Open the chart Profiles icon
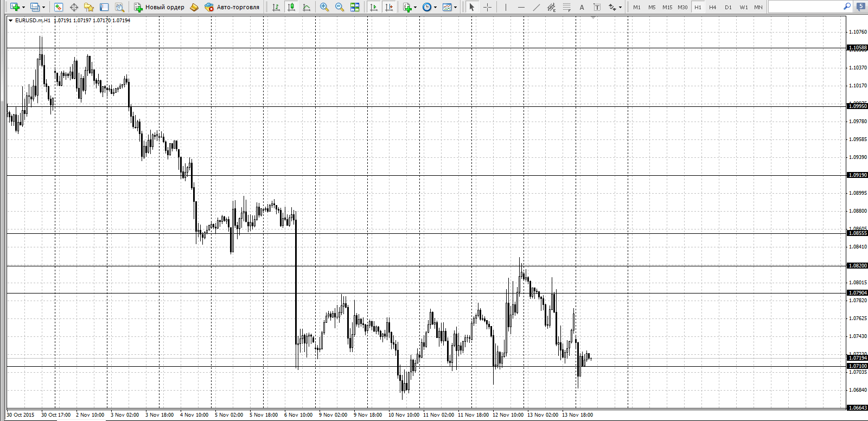868x421 pixels. click(35, 7)
